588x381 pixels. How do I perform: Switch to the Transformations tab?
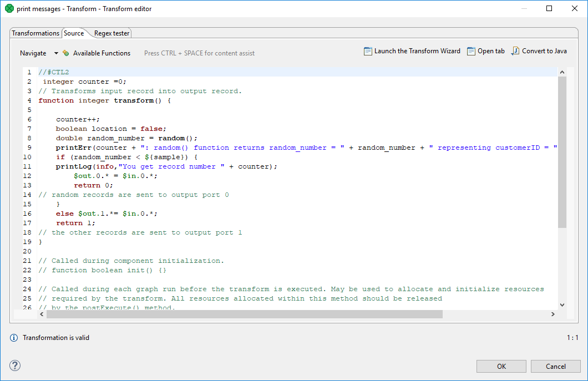tap(36, 33)
